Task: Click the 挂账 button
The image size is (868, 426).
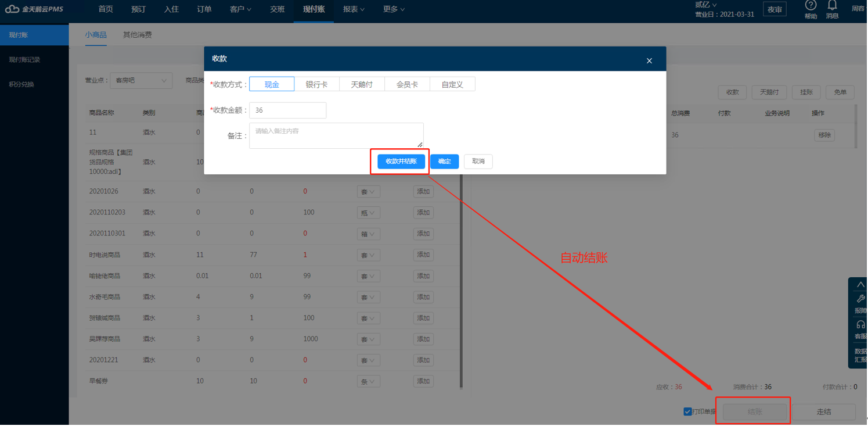Action: [806, 92]
